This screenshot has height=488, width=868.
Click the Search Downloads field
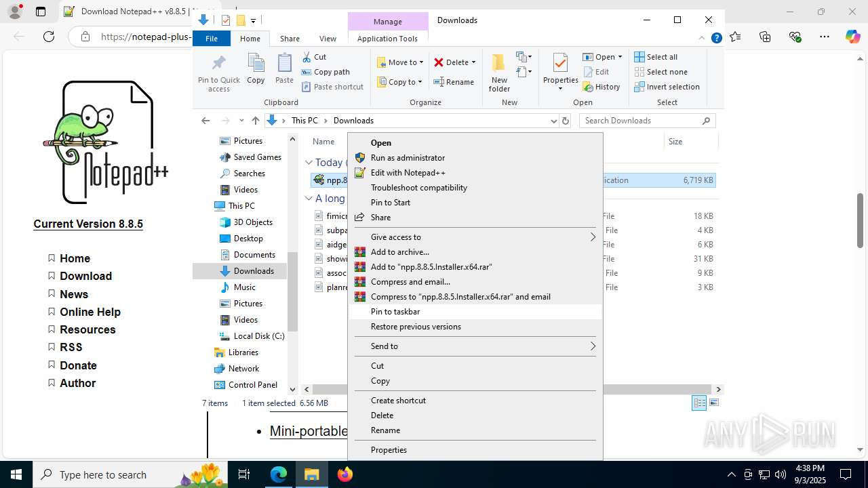(x=641, y=121)
